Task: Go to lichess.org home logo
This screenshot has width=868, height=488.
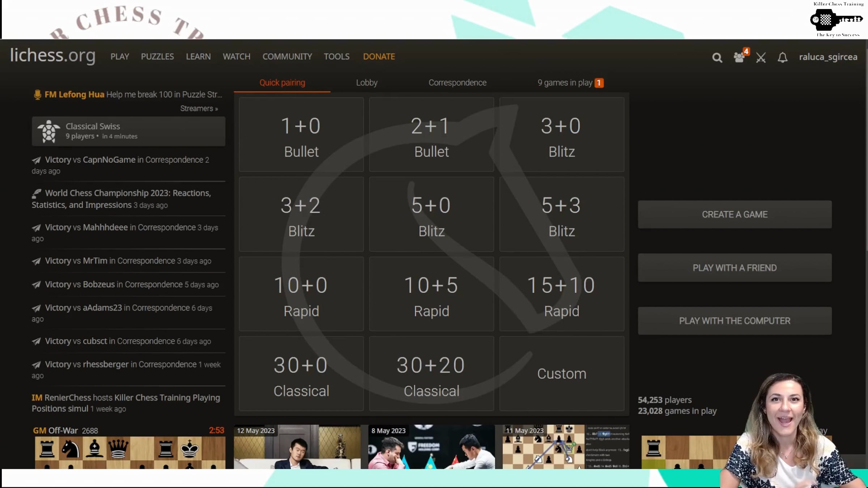Action: click(x=53, y=56)
